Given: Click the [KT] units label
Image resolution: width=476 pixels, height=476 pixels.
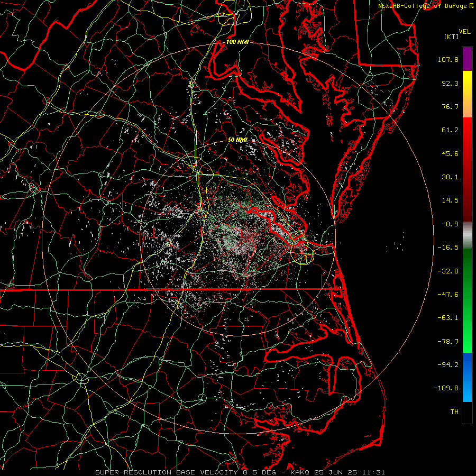Looking at the screenshot, I should pyautogui.click(x=452, y=36).
